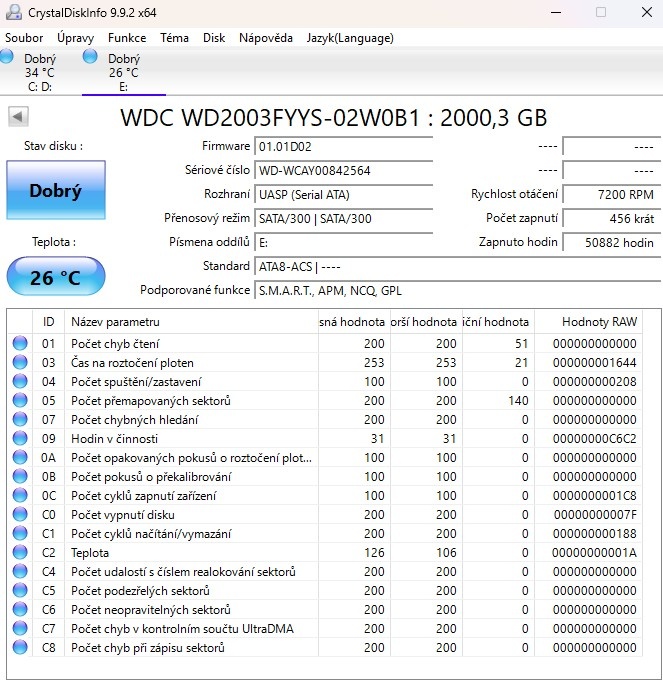Open the Úpravy menu
This screenshot has height=683, width=663.
pos(75,38)
